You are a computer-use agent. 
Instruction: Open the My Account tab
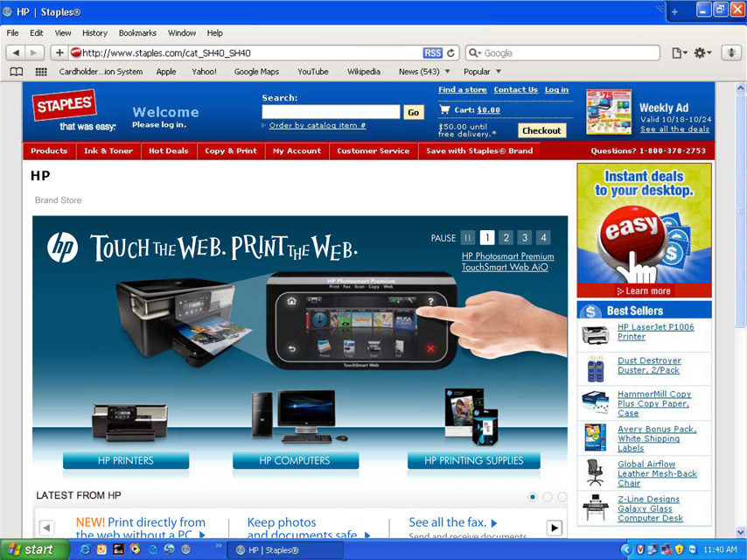(297, 151)
